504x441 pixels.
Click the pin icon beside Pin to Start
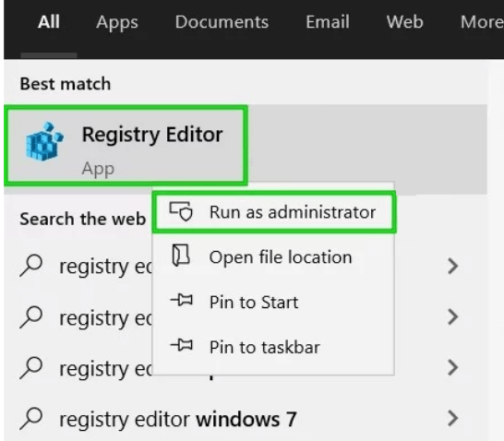182,301
